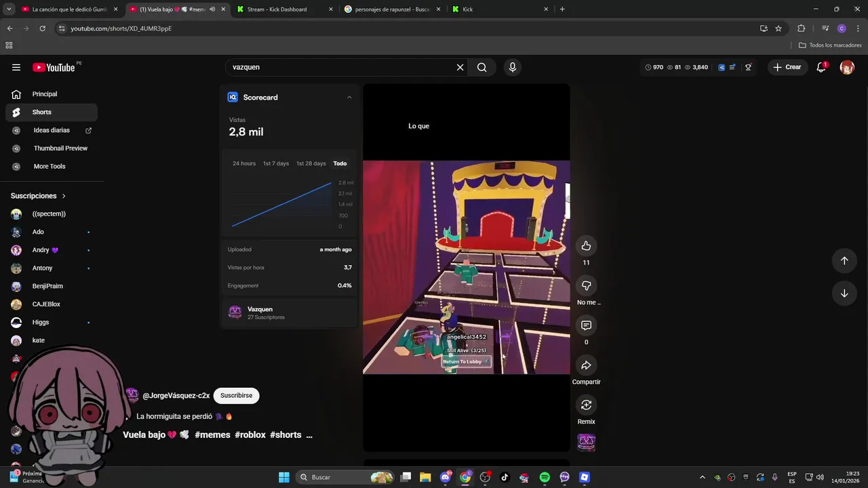Open the Vazquen channel in Scorecard

[290, 312]
